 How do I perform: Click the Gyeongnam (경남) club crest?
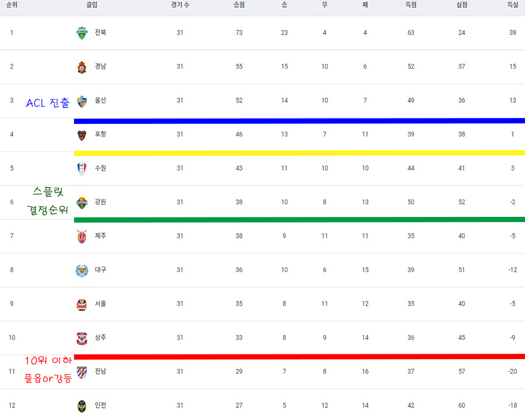coord(82,67)
